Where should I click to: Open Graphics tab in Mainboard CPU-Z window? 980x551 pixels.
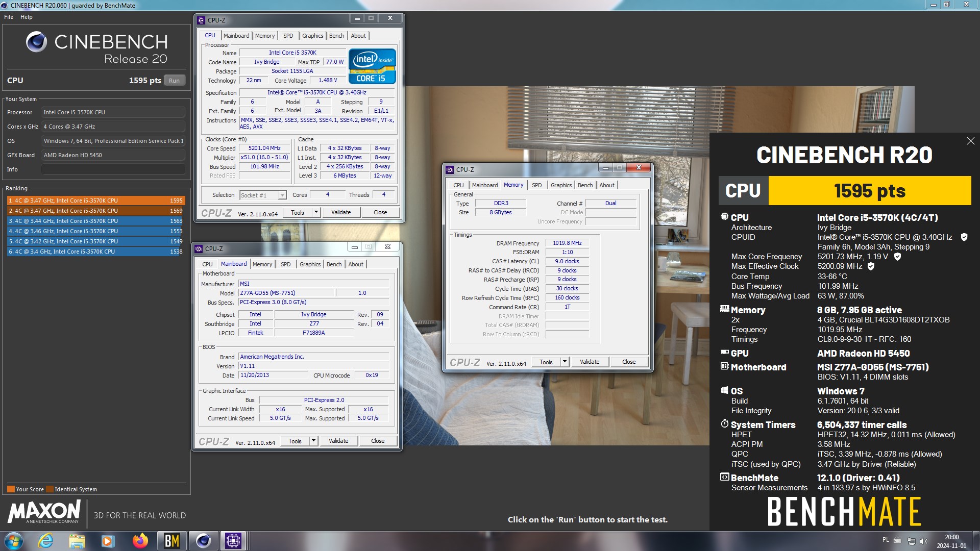310,264
